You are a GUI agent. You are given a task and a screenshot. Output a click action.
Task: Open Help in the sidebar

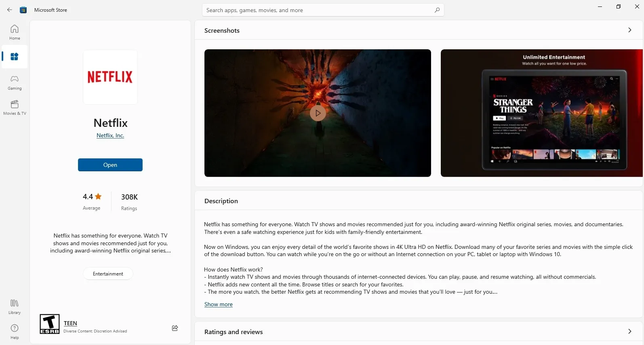pyautogui.click(x=15, y=331)
